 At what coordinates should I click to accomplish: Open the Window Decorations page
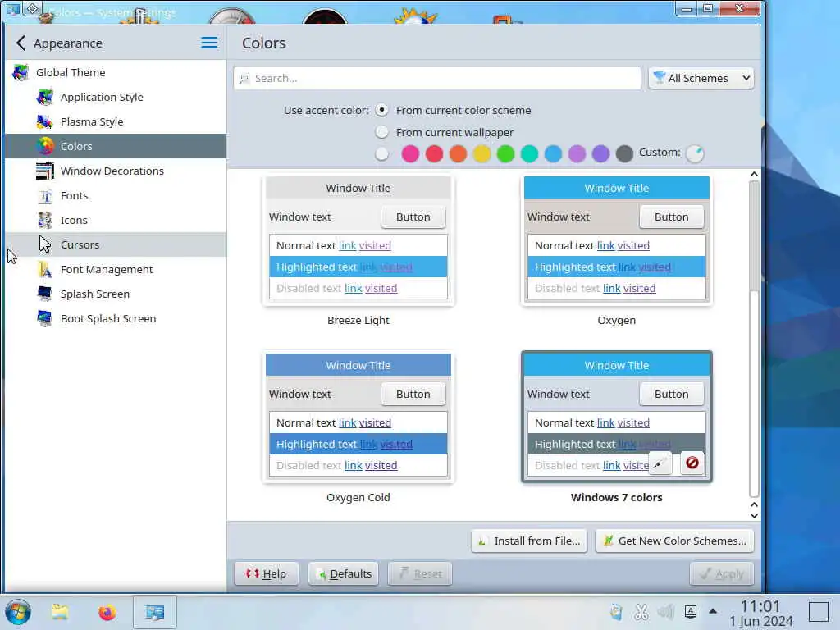(x=115, y=171)
